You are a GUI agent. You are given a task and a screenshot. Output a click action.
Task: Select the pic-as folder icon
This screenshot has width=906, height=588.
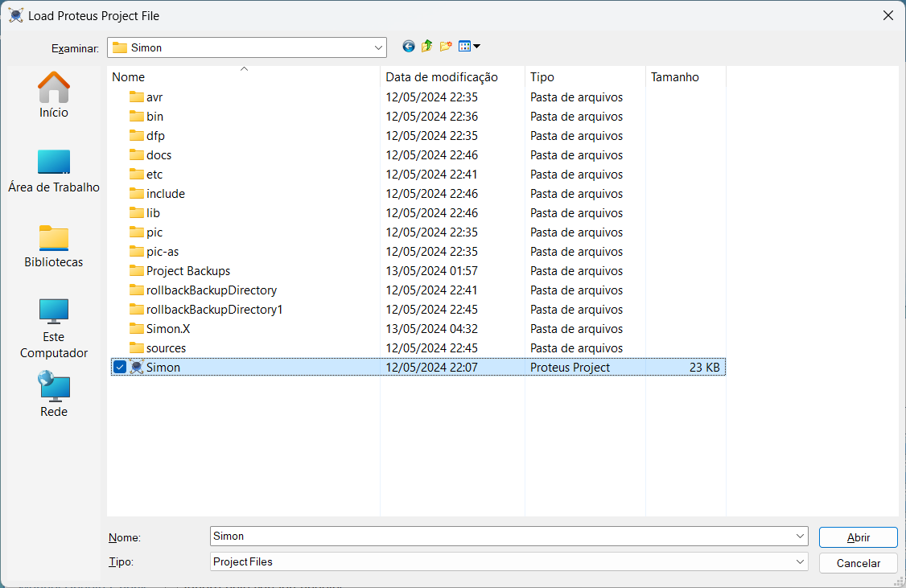point(136,252)
